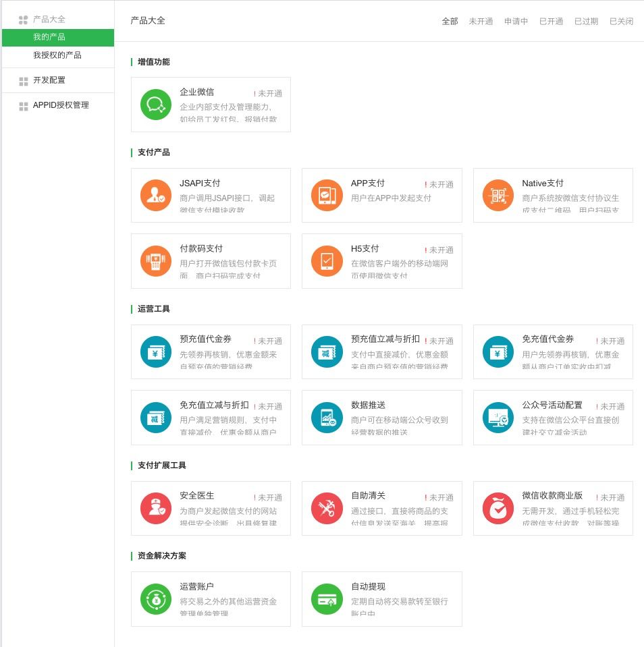Image resolution: width=644 pixels, height=647 pixels.
Task: Click the APP支付 orange phone icon
Action: coord(327,195)
